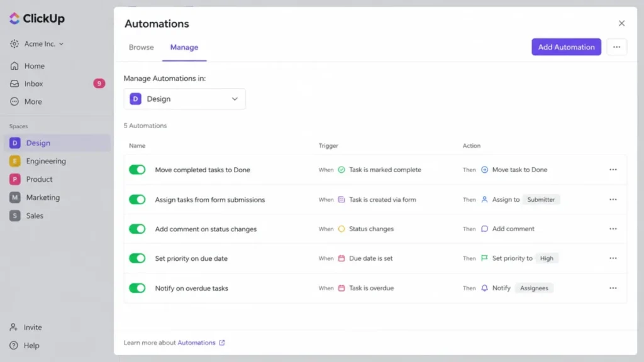The width and height of the screenshot is (644, 362).
Task: Switch off Set priority on due date toggle
Action: click(x=137, y=258)
